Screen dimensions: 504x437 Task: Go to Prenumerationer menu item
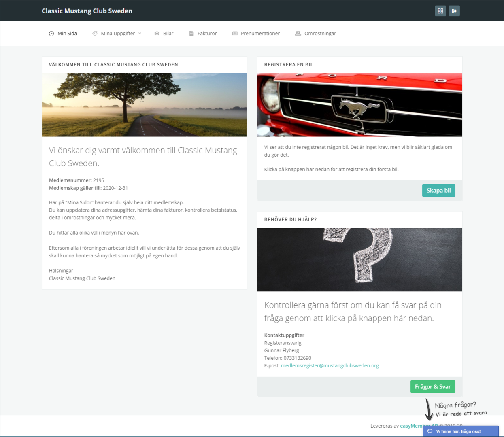click(x=256, y=34)
